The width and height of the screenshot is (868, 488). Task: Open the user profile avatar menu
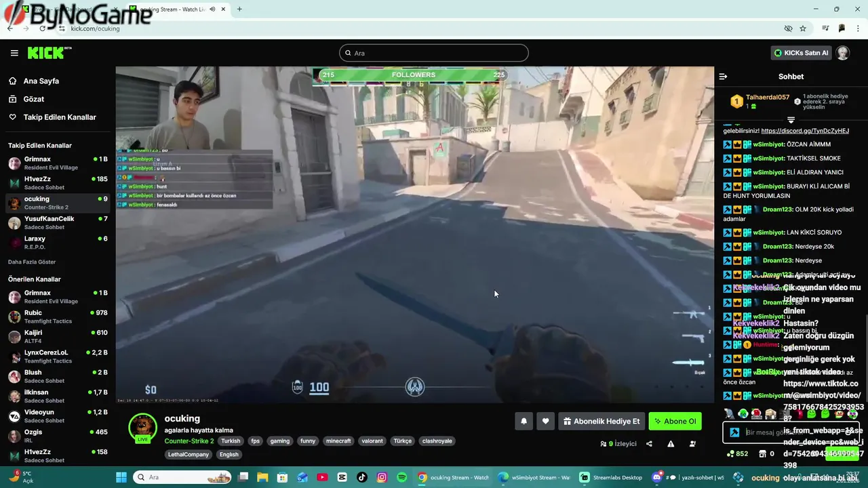843,53
